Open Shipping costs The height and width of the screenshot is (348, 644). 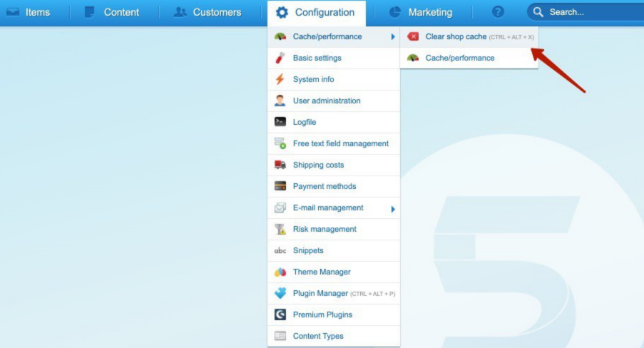[x=334, y=165]
